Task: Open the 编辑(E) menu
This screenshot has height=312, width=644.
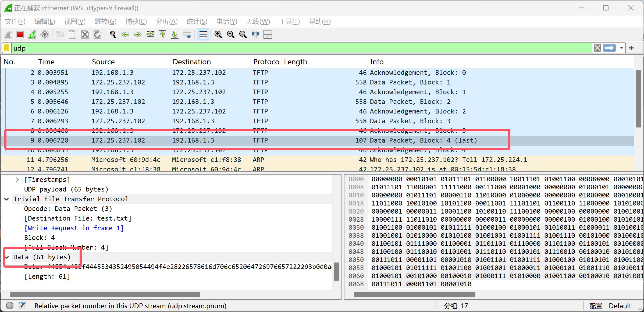Action: [x=45, y=22]
